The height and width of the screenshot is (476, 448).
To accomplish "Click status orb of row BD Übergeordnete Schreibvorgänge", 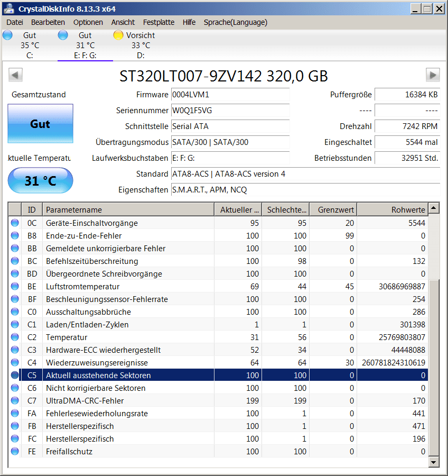I will pos(15,273).
